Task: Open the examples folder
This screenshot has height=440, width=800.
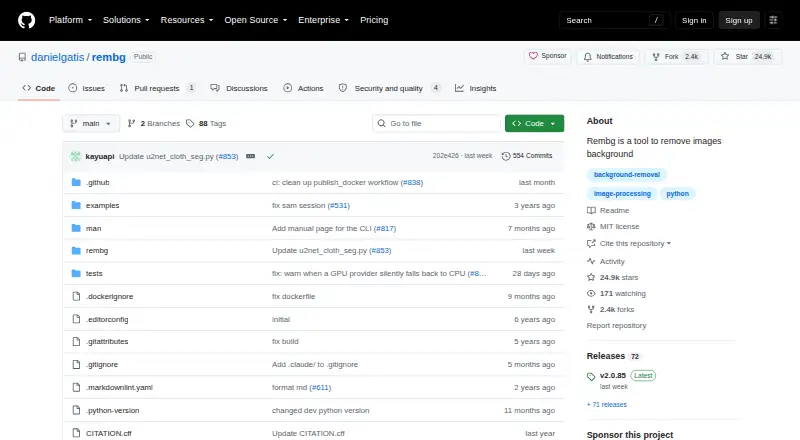Action: pos(103,206)
